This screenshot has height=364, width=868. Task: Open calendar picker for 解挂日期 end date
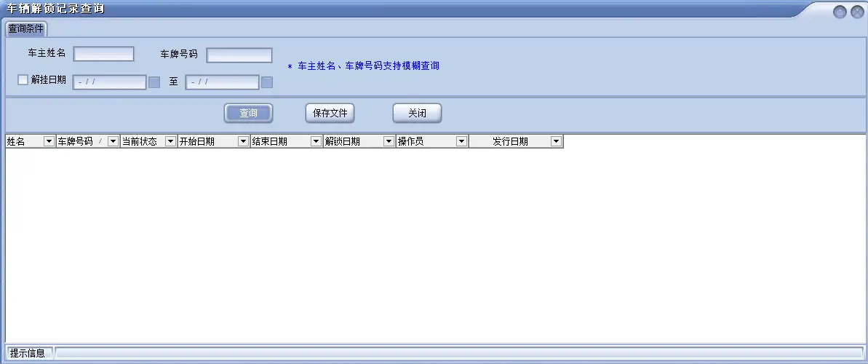pyautogui.click(x=267, y=82)
